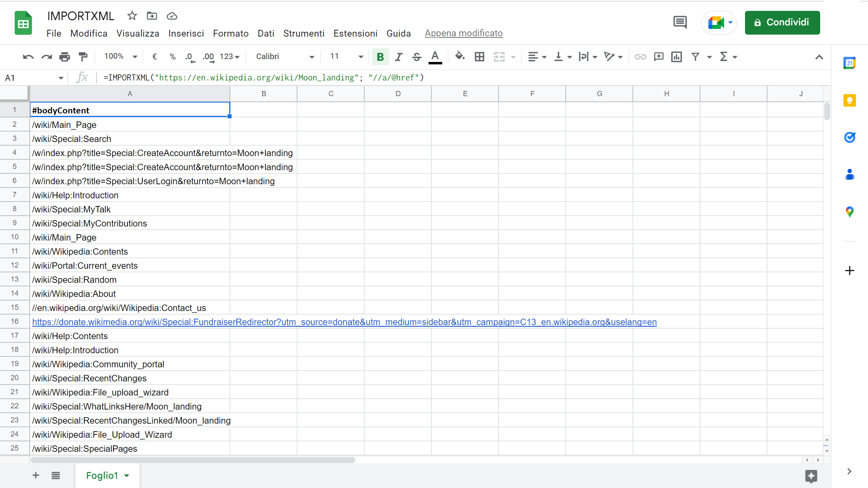Select the insert link icon

coord(640,57)
